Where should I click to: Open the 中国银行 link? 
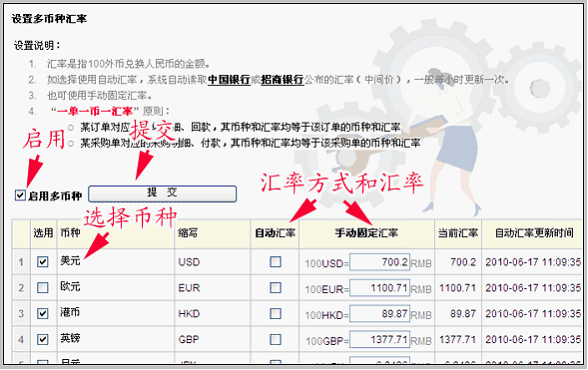229,79
